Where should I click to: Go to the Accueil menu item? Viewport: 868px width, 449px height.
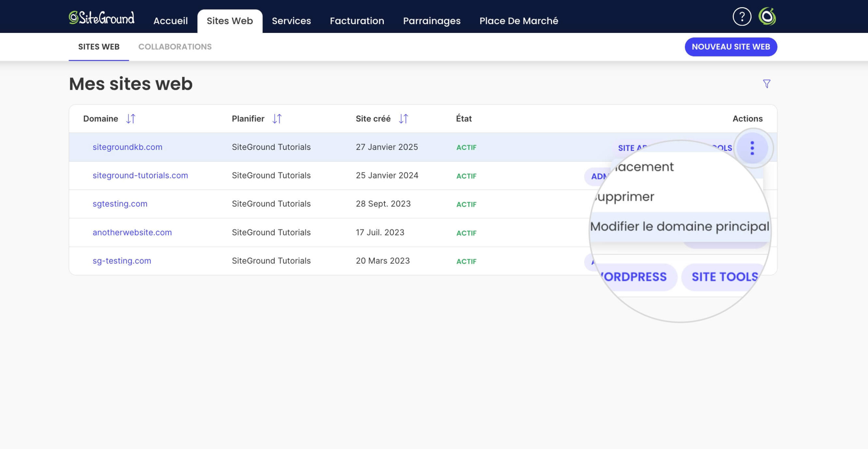(x=171, y=21)
